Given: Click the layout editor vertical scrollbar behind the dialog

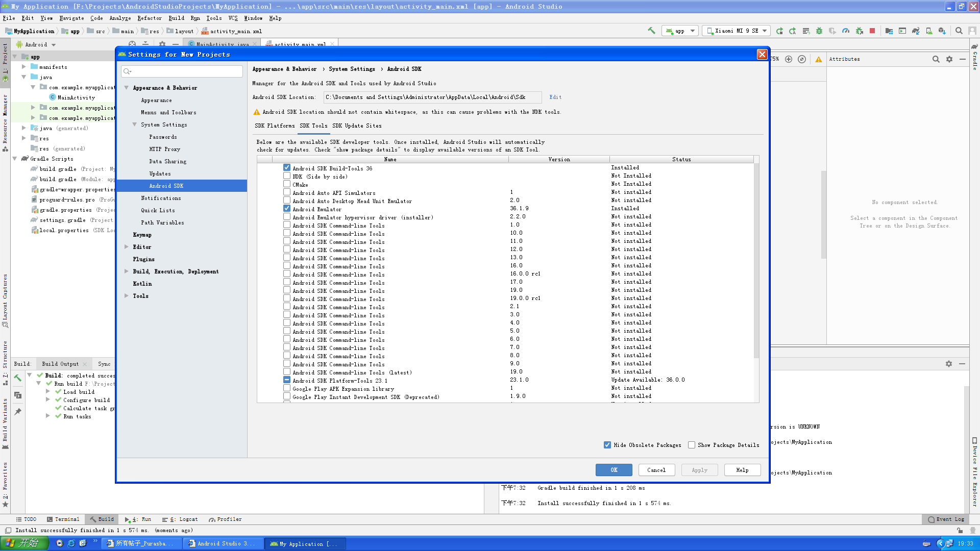Looking at the screenshot, I should tap(824, 214).
